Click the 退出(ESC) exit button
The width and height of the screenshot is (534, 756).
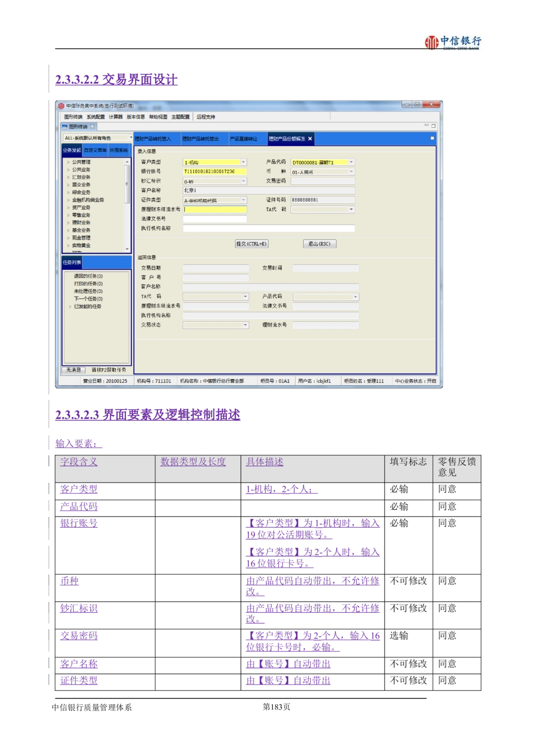(x=319, y=244)
